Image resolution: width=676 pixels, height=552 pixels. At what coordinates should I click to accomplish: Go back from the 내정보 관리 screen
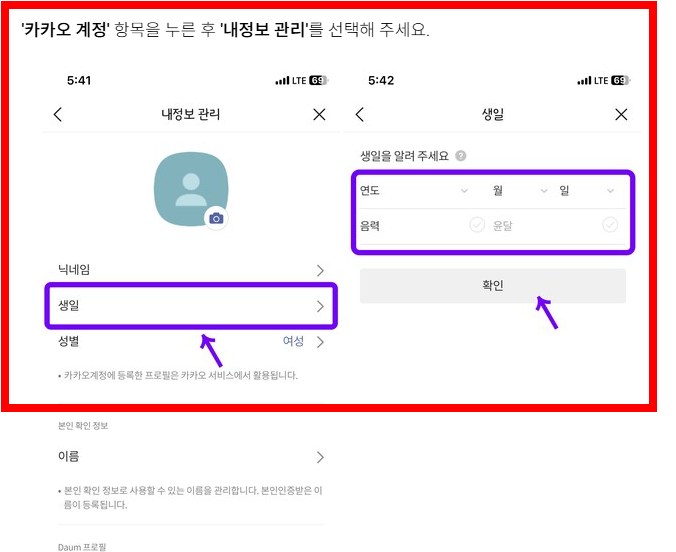click(x=58, y=114)
